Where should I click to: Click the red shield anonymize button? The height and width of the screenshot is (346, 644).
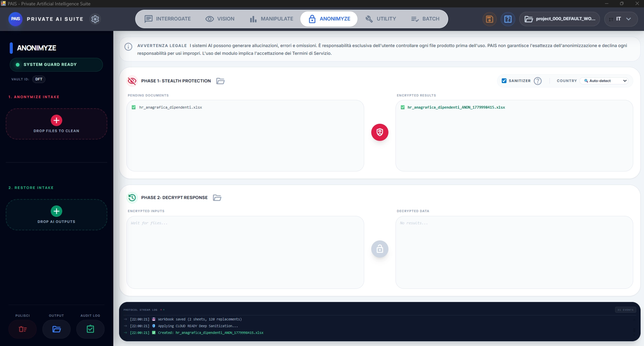click(x=380, y=132)
